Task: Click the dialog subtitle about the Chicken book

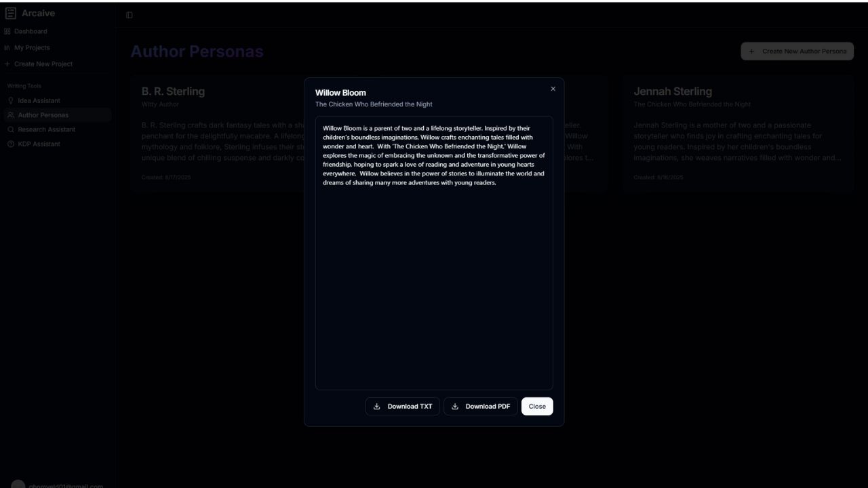Action: coord(374,104)
